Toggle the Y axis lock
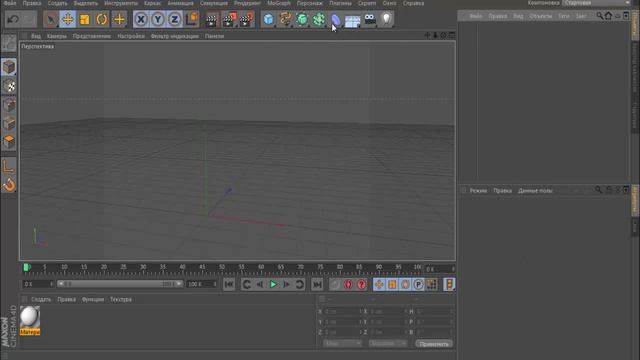This screenshot has width=640, height=360. (x=158, y=19)
